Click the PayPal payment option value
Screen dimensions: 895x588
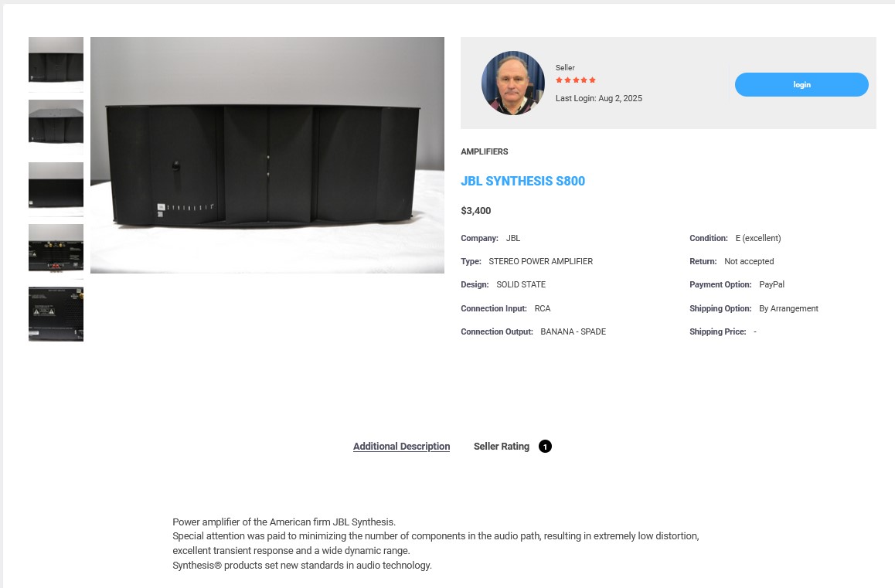tap(771, 284)
